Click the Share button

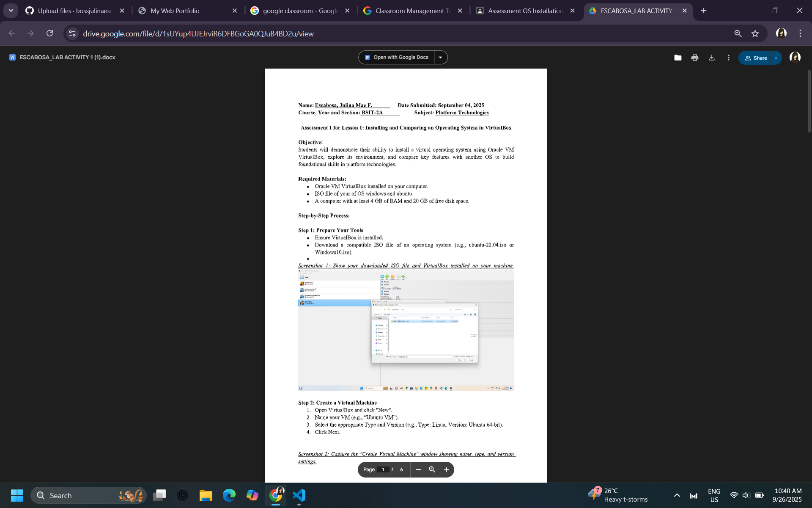756,58
